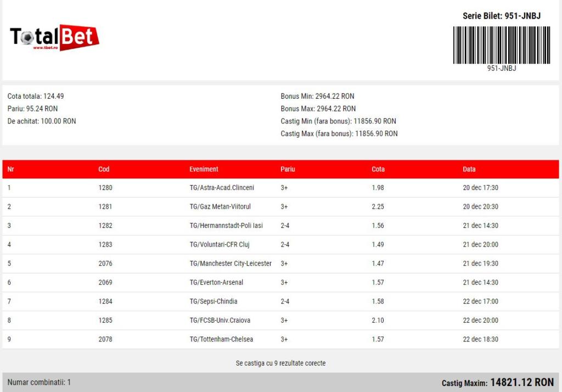Click date '21 dec 19:30'

pos(480,264)
